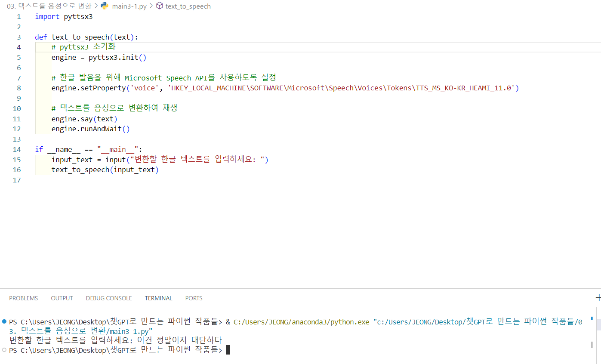This screenshot has width=601, height=364.
Task: Click the 'input_text = input(...)' code line
Action: (x=160, y=160)
